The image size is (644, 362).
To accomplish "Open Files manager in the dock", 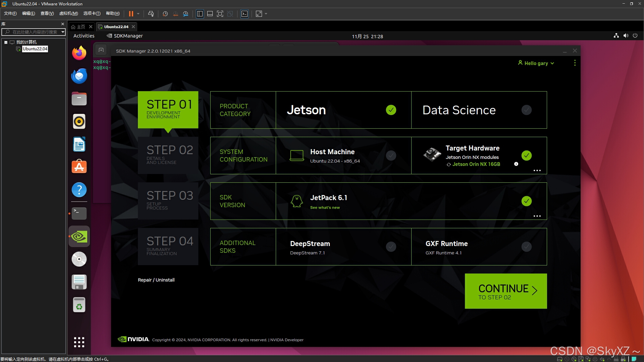I will point(79,99).
